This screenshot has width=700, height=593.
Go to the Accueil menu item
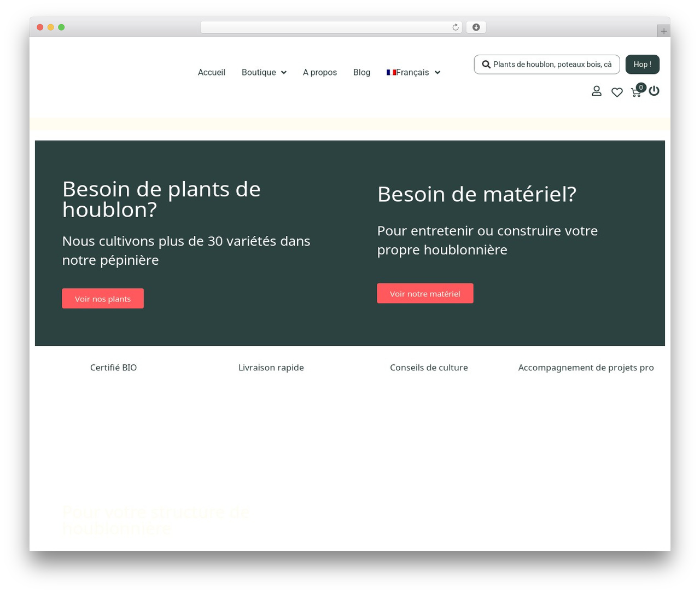(x=212, y=72)
